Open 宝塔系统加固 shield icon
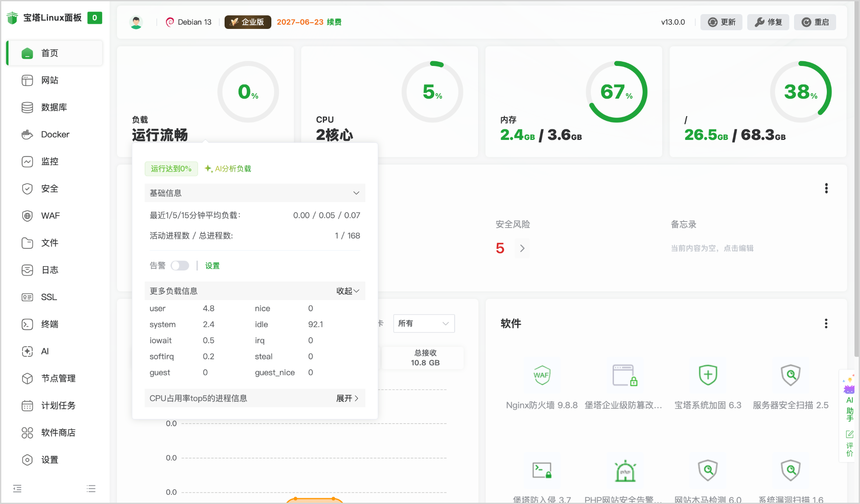This screenshot has width=860, height=504. [708, 375]
